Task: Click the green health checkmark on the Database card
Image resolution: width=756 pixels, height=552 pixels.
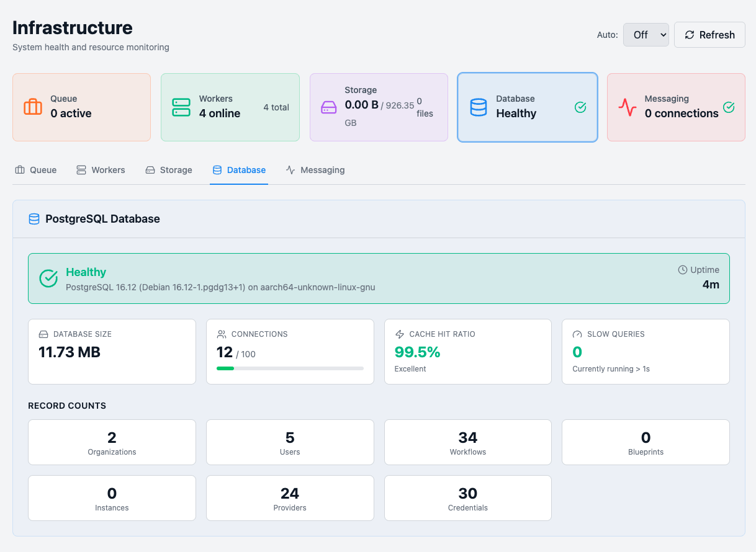Action: pos(580,107)
